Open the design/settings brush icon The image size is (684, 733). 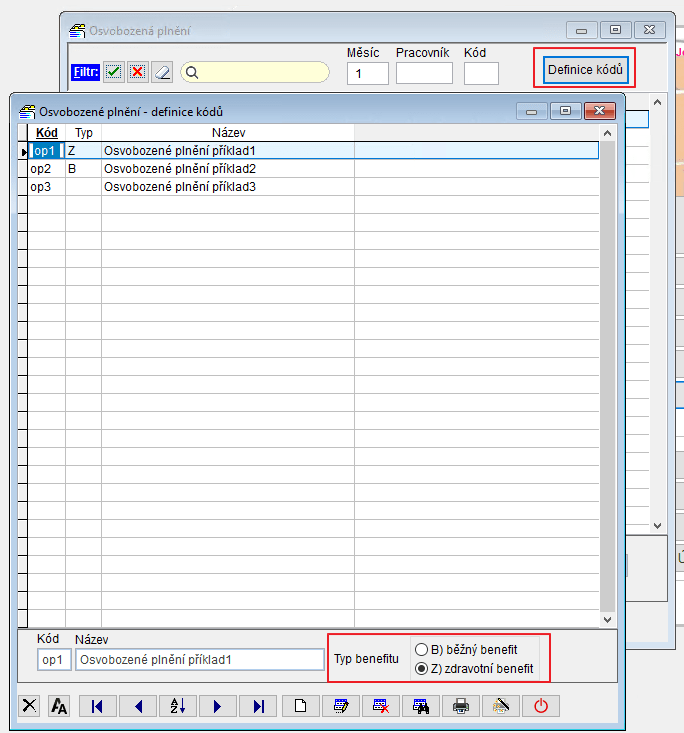(501, 705)
